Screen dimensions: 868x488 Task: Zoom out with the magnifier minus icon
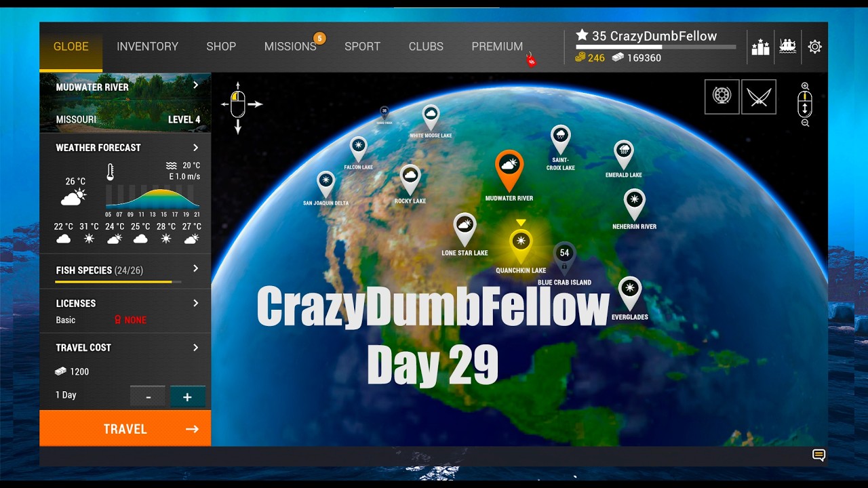click(805, 123)
